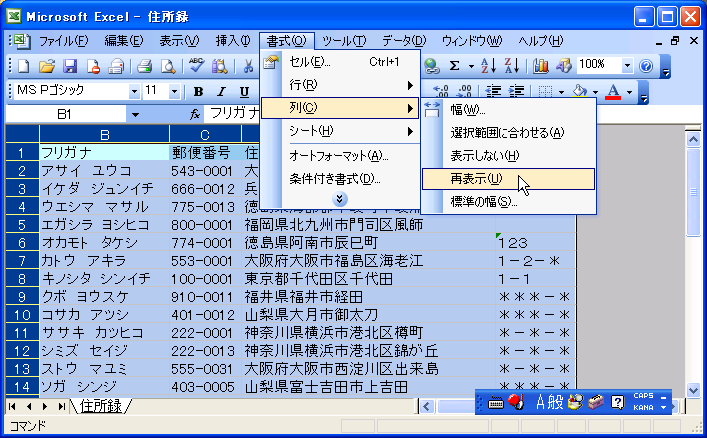Click the Save floppy disk icon
The height and width of the screenshot is (438, 707).
click(x=70, y=66)
